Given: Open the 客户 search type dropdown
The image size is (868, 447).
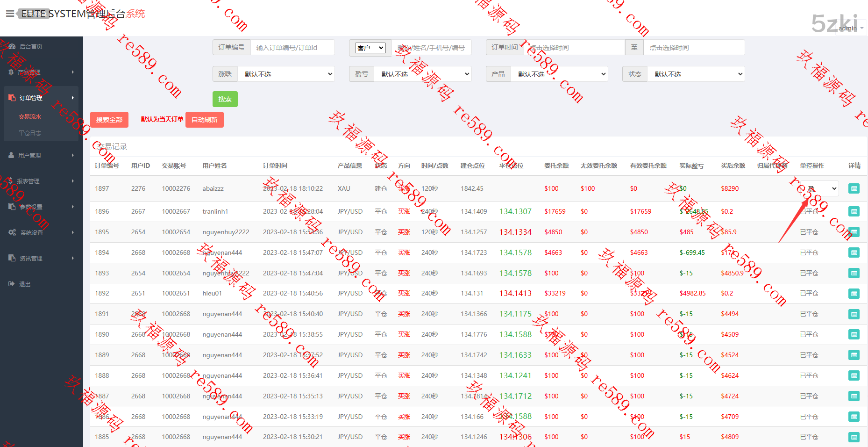Looking at the screenshot, I should coord(370,48).
